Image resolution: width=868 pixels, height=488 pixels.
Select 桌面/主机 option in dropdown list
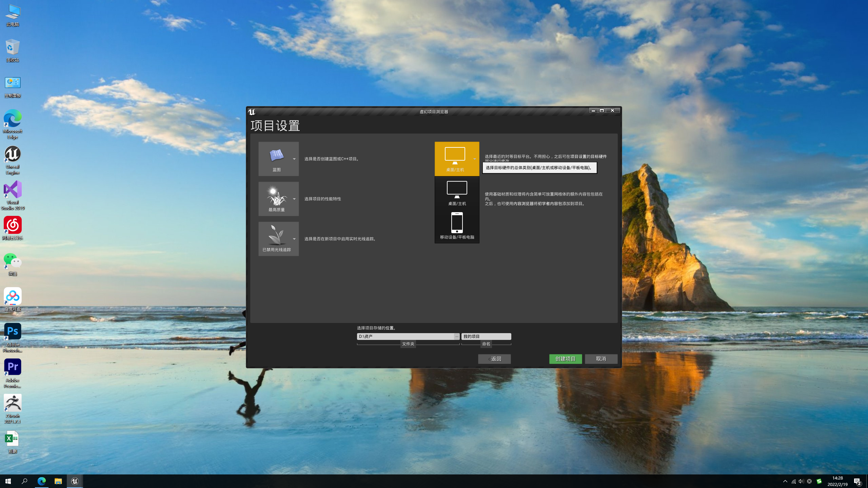pos(457,194)
